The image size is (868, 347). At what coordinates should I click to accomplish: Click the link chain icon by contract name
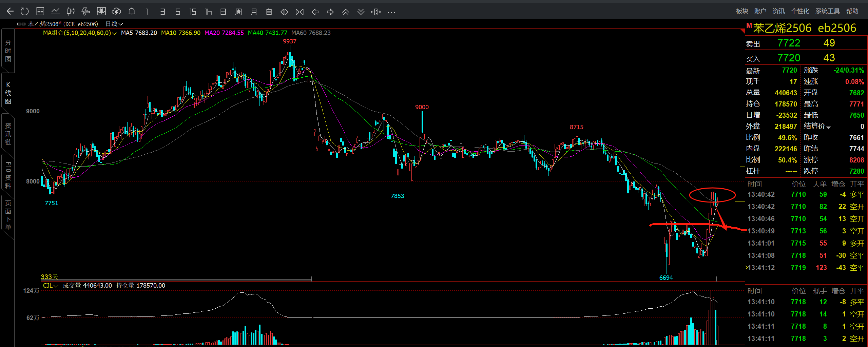21,24
